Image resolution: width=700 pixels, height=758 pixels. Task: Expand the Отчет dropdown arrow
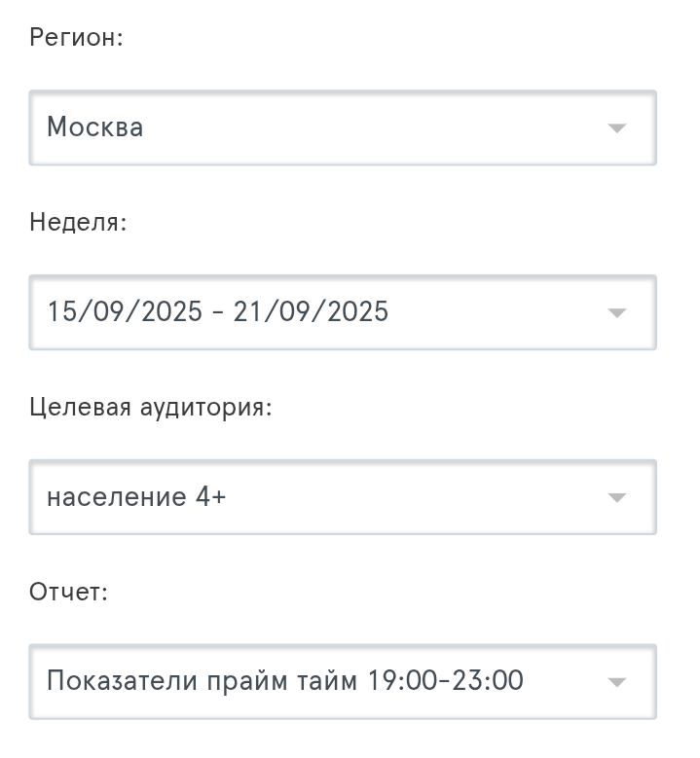coord(615,682)
